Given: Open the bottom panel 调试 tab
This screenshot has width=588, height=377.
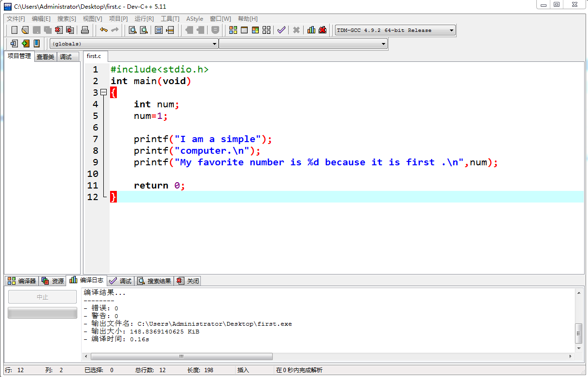Looking at the screenshot, I should coord(120,281).
